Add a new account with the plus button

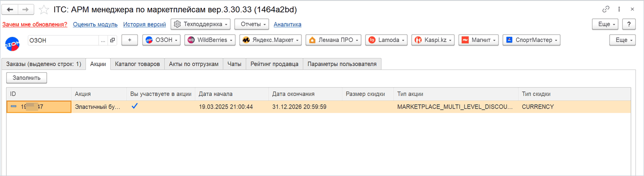(130, 40)
